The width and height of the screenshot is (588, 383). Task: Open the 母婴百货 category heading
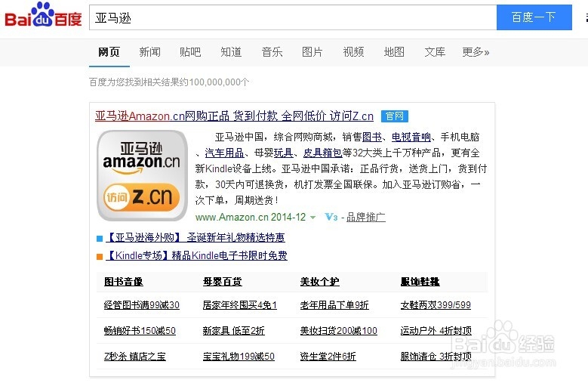point(223,281)
